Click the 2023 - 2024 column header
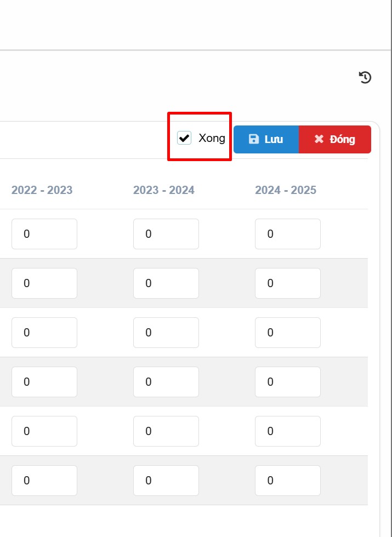The width and height of the screenshot is (392, 537). 163,190
